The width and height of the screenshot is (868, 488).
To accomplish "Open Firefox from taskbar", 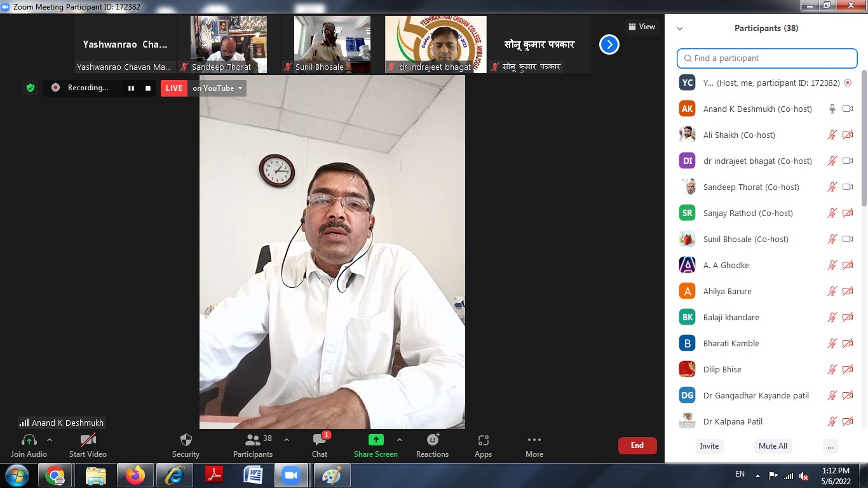I will pos(135,475).
